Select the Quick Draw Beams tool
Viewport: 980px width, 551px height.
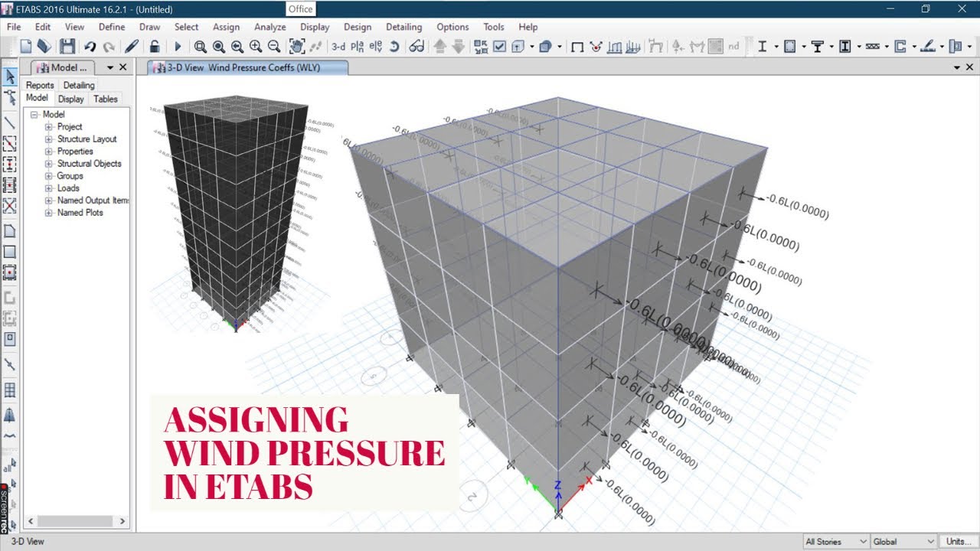(x=10, y=144)
